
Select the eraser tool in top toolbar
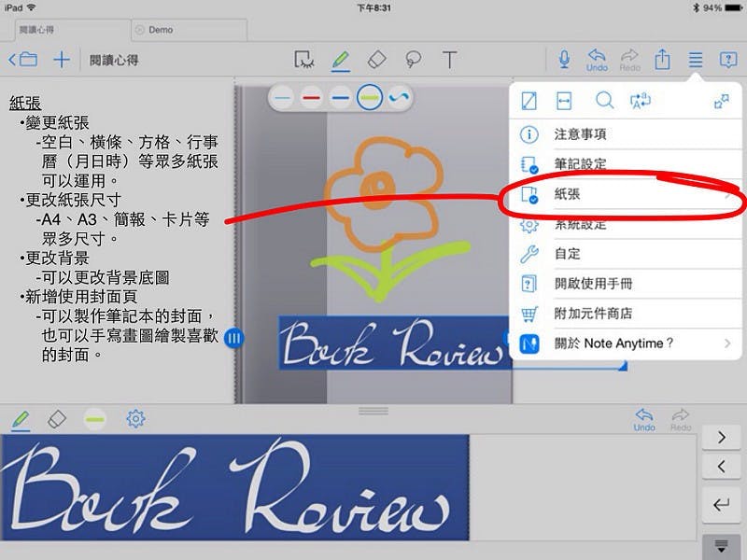[375, 60]
